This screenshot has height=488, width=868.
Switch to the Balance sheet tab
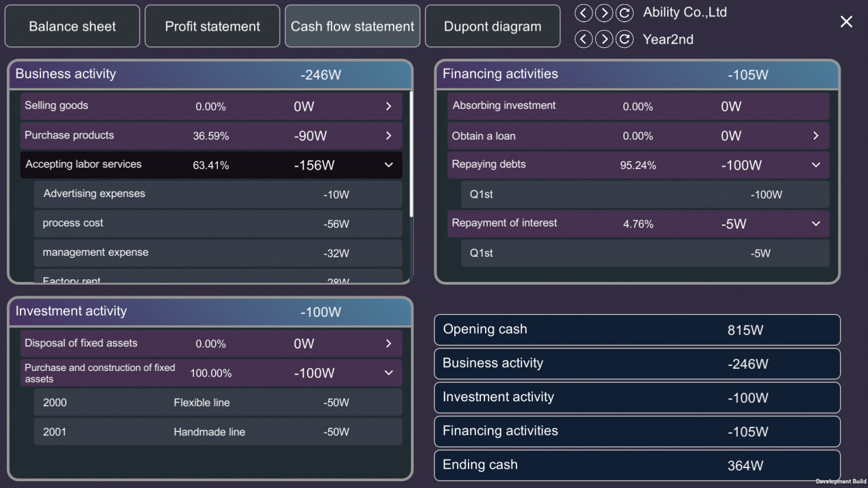(73, 27)
